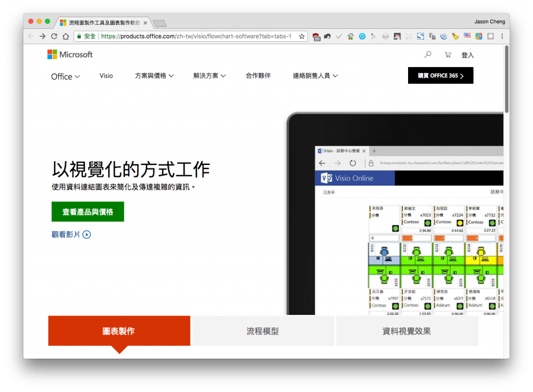Click the page vertical scrollbar
533x392 pixels.
pos(506,79)
